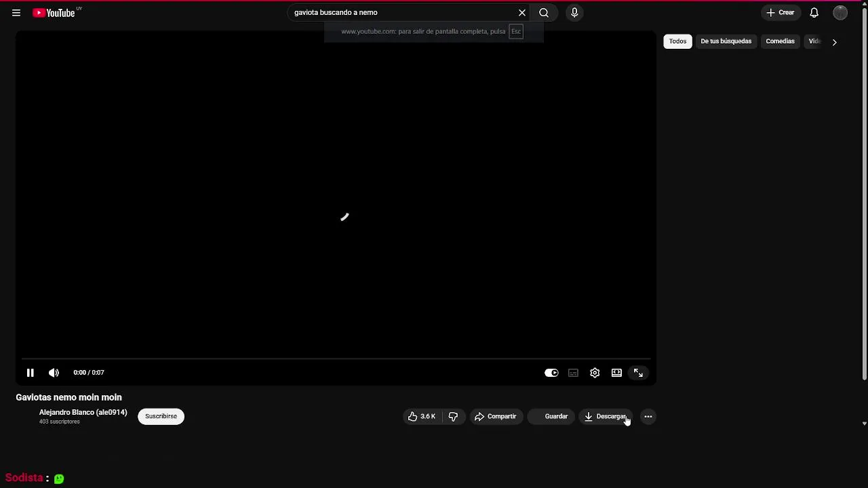Open notifications bell
The image size is (868, 488).
(814, 13)
